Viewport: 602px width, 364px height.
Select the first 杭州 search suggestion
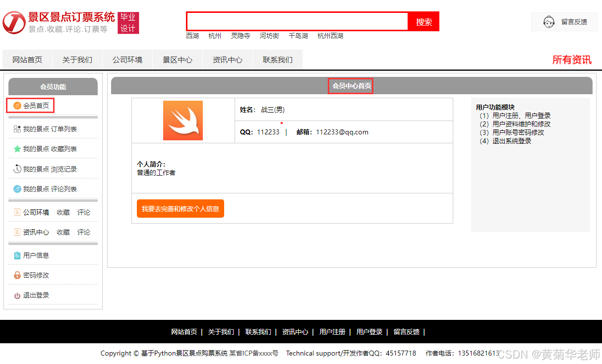(215, 36)
